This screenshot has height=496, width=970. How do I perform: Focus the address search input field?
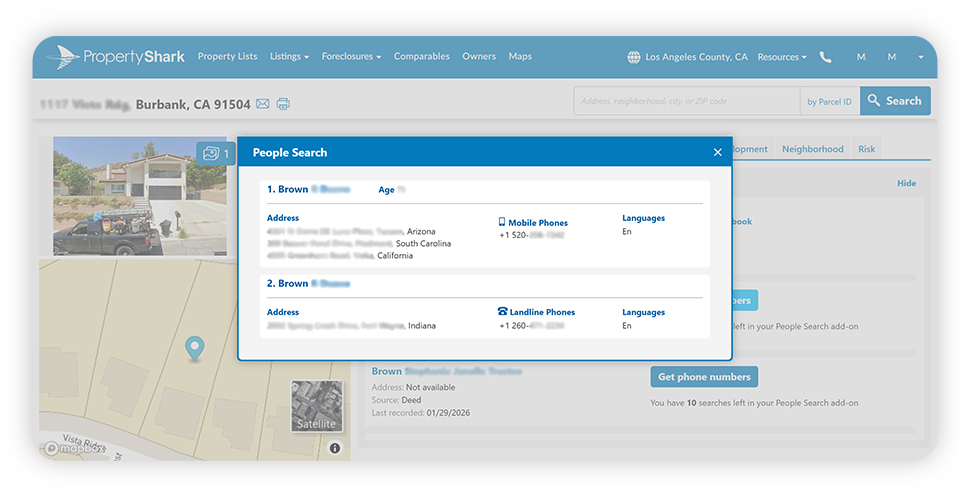click(687, 101)
